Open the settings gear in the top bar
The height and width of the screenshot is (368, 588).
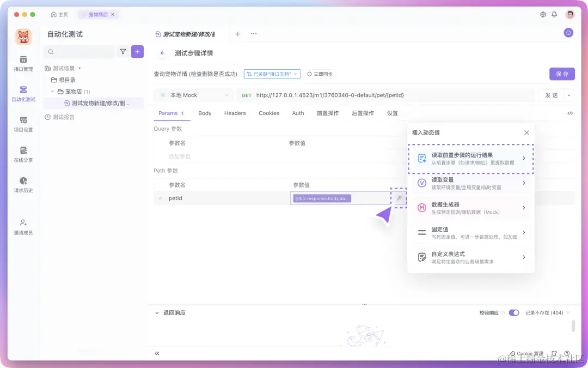542,15
